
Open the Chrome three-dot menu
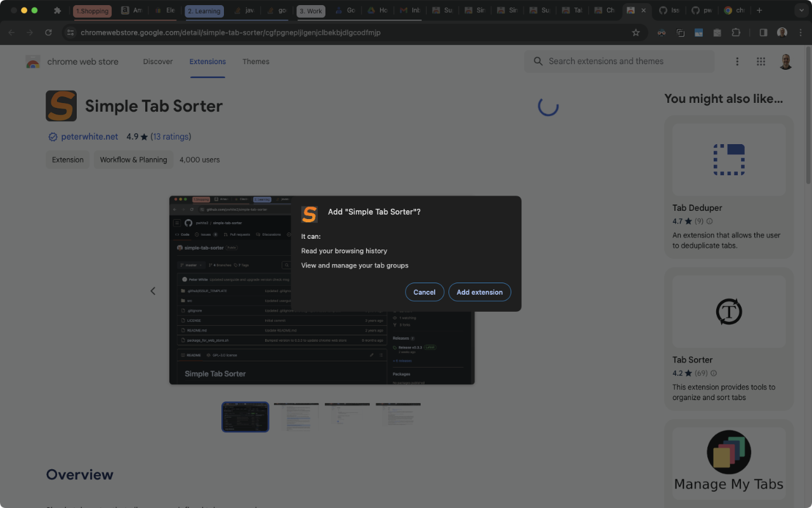799,32
